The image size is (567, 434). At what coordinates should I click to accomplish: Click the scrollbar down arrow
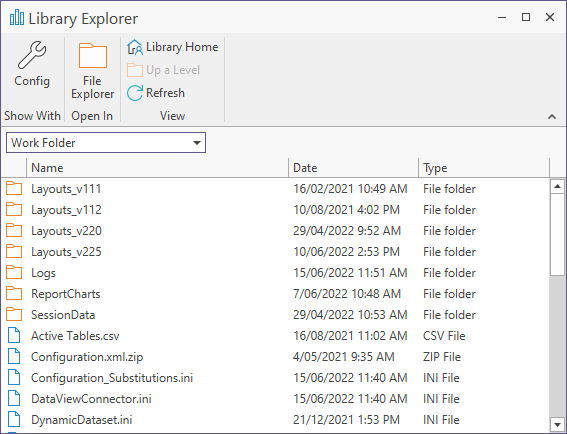click(x=557, y=424)
